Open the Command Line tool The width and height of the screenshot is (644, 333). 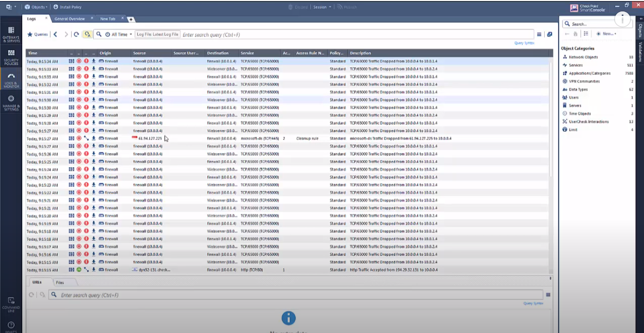click(x=11, y=304)
